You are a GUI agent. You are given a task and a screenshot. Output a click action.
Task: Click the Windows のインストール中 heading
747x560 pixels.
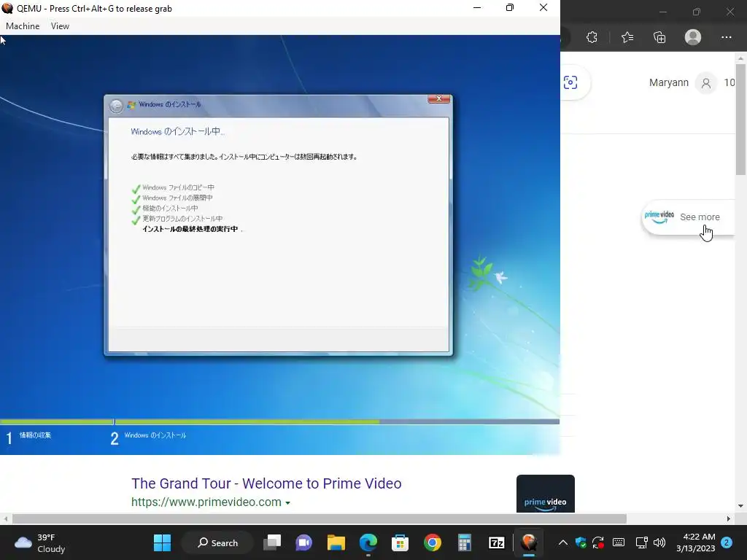[177, 131]
